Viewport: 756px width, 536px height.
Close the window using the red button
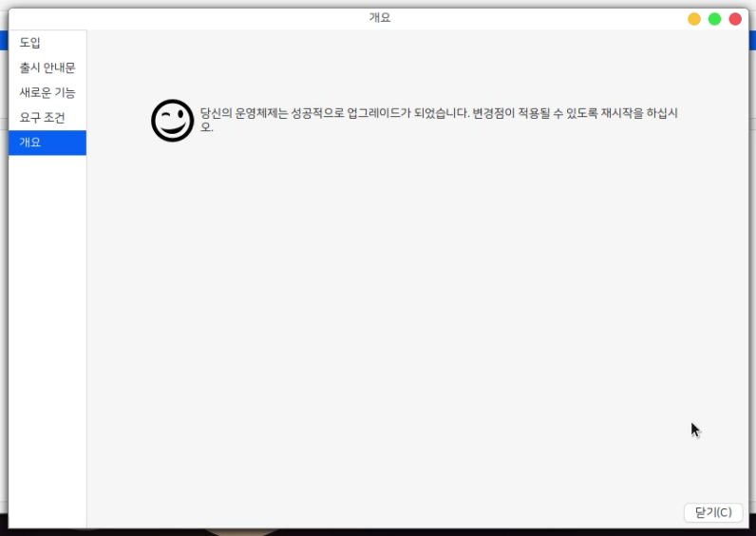pyautogui.click(x=734, y=19)
